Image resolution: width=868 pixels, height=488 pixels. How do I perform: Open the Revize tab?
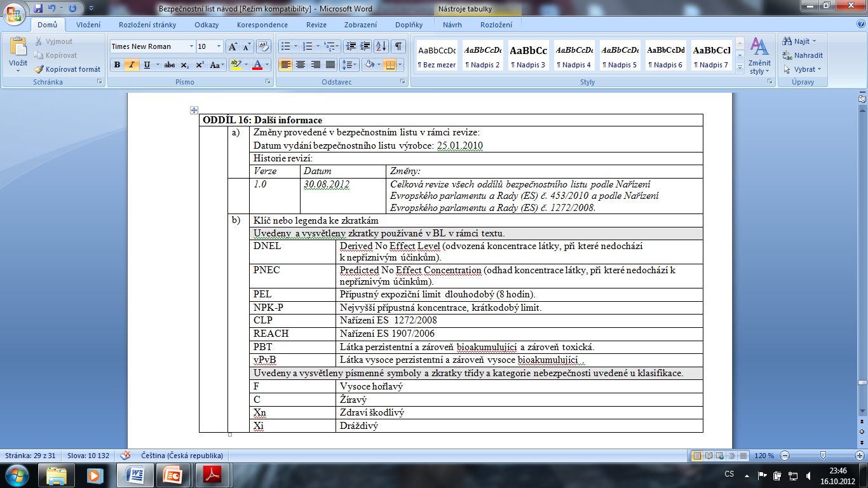coord(316,25)
